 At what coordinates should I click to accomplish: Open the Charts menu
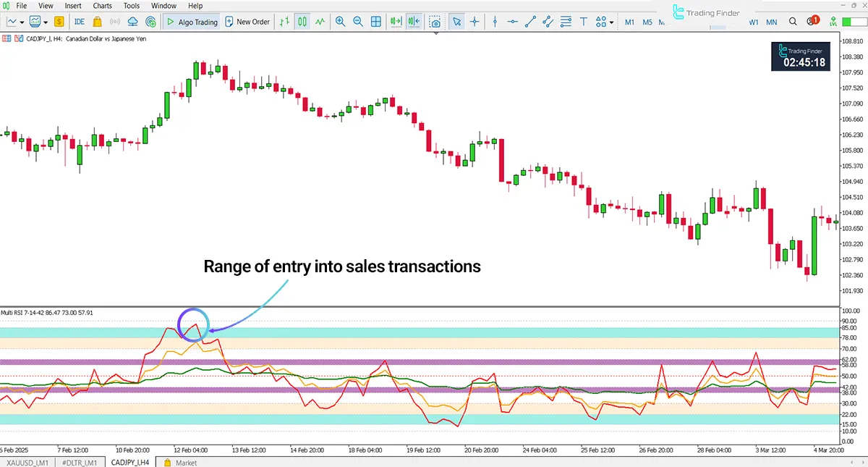[102, 6]
